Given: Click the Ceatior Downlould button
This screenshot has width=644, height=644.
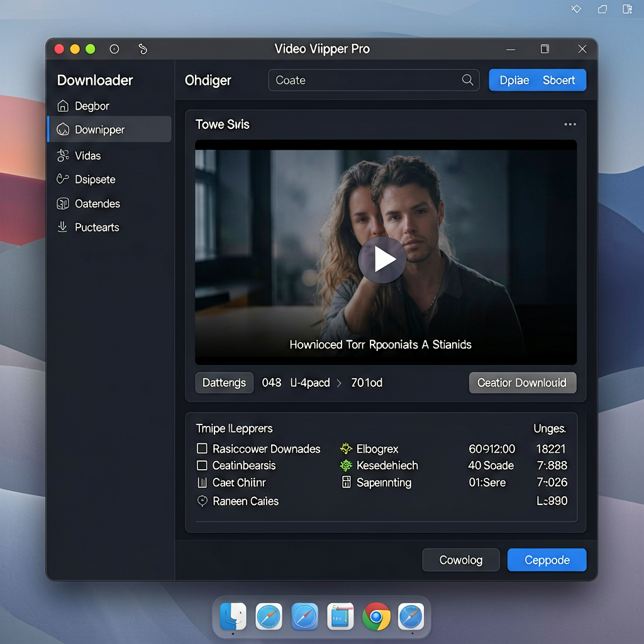Looking at the screenshot, I should coord(523,383).
